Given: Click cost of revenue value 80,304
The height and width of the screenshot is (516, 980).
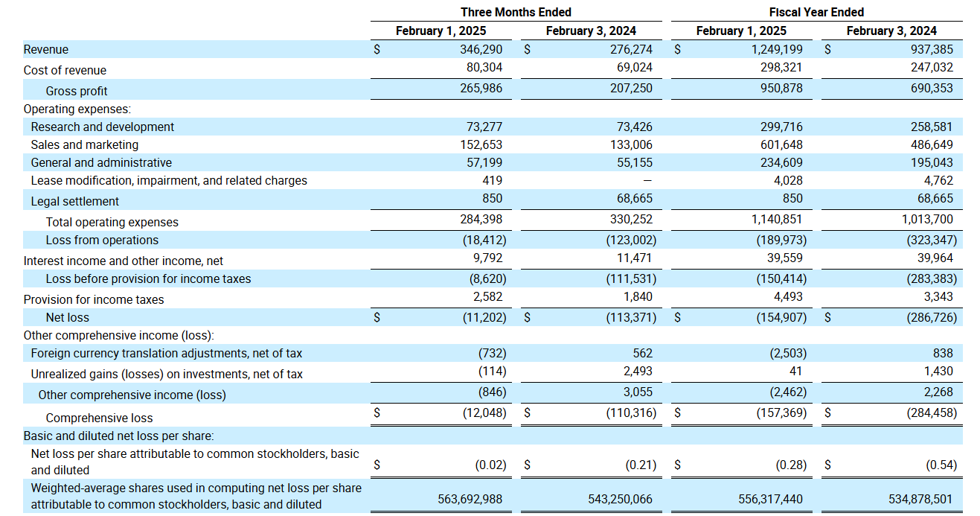Looking at the screenshot, I should (485, 67).
